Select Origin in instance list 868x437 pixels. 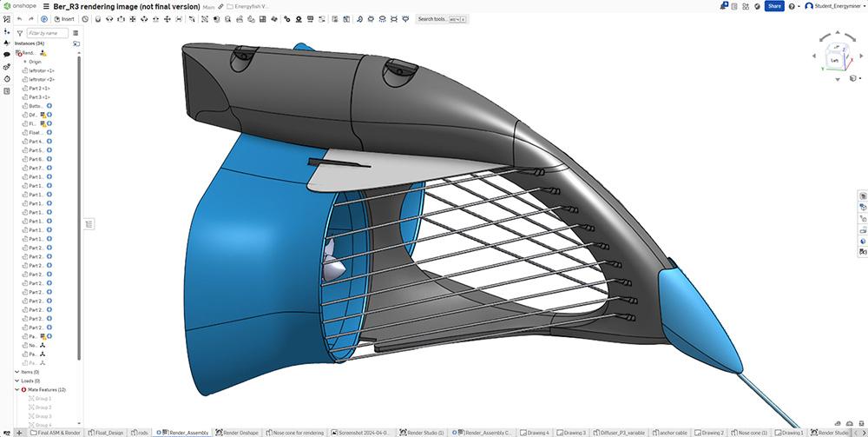click(35, 62)
